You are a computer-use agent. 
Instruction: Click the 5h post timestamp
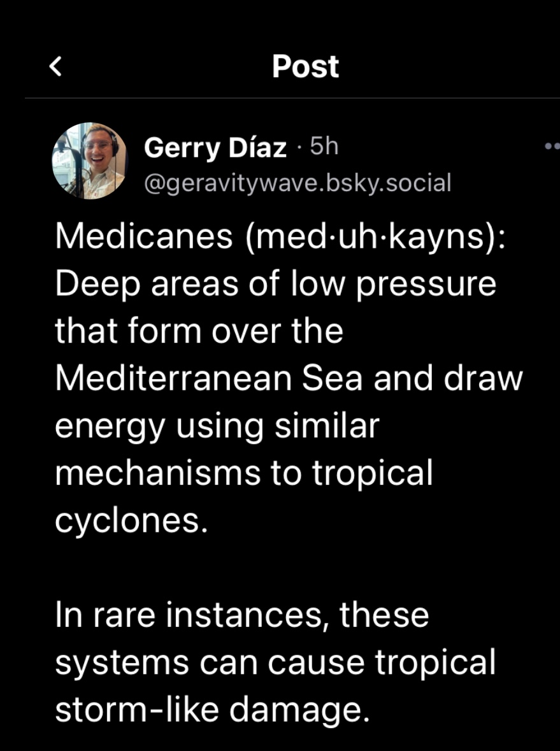tap(323, 147)
